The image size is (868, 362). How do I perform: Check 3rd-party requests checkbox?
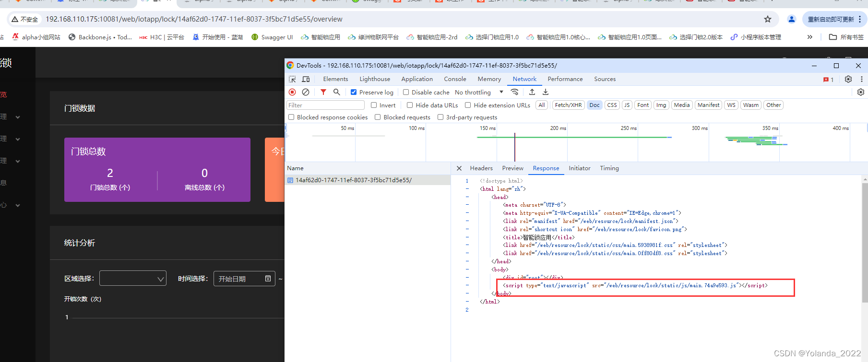coord(440,117)
